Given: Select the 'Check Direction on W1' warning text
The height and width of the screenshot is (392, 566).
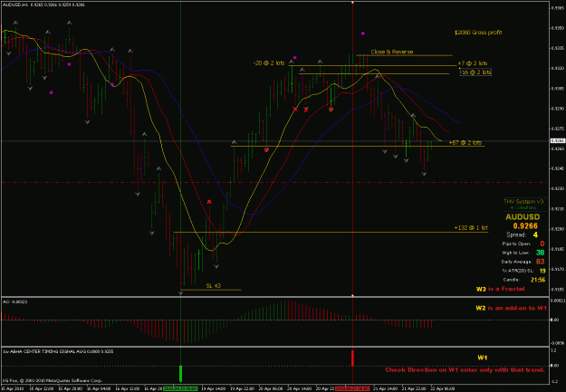Looking at the screenshot, I should coord(465,370).
